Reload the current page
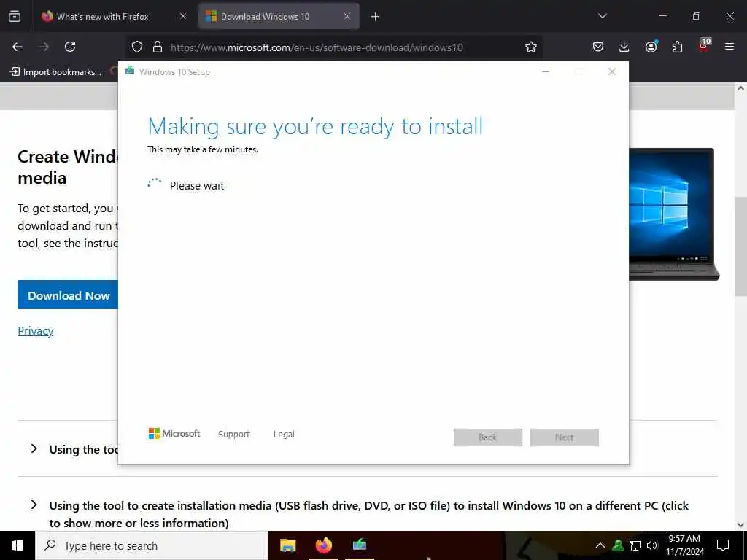Viewport: 747px width, 560px height. (x=70, y=47)
